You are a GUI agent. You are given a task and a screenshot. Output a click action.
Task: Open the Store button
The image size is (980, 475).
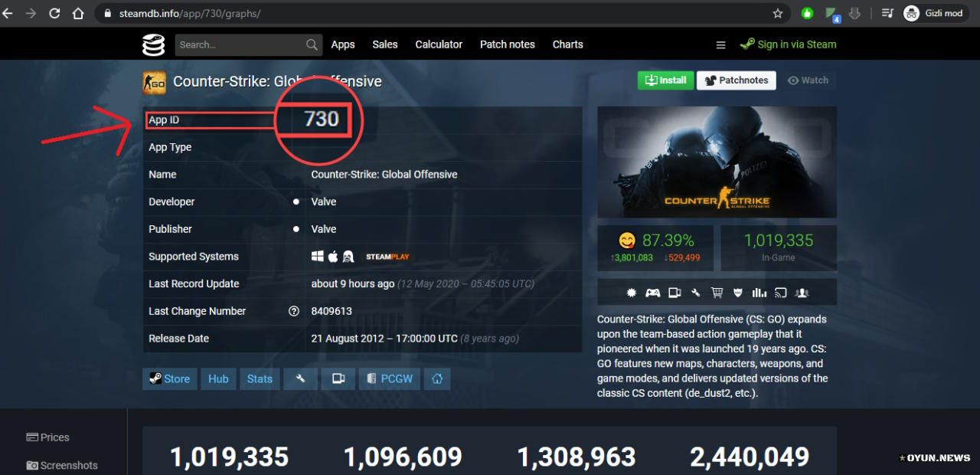click(169, 378)
